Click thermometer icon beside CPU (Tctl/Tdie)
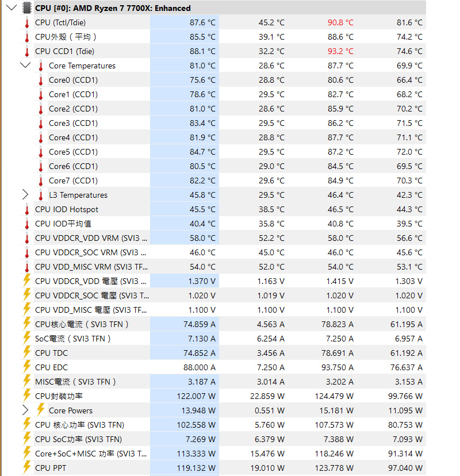This screenshot has width=460, height=476. click(x=26, y=22)
